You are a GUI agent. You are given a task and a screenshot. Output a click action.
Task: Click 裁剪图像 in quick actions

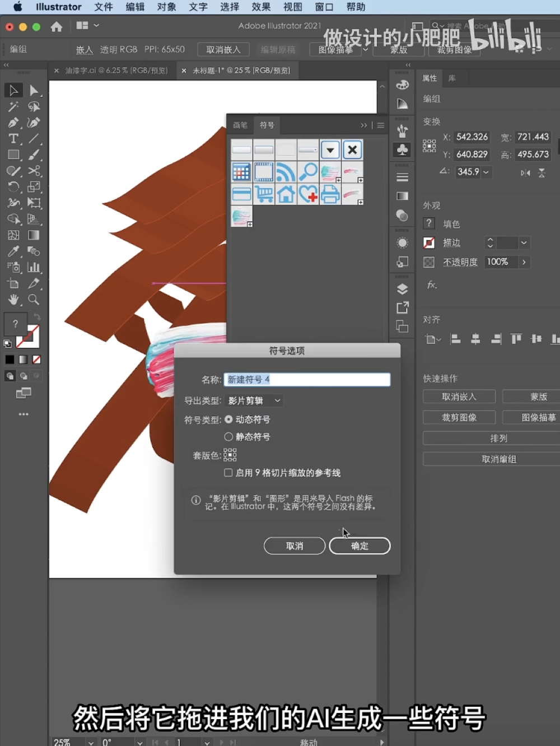coord(459,417)
